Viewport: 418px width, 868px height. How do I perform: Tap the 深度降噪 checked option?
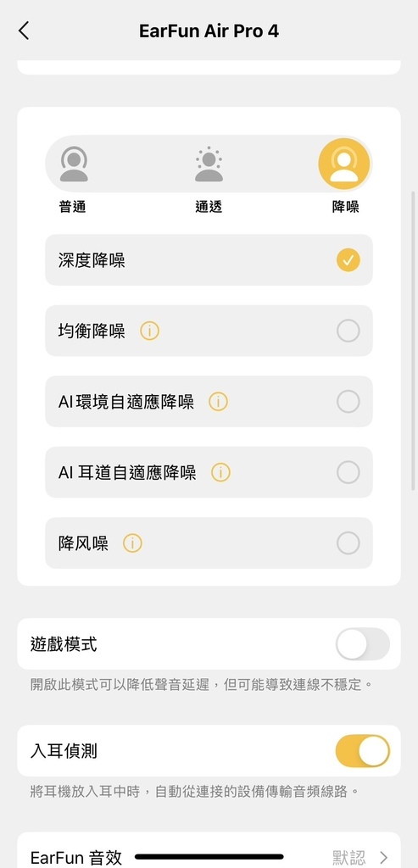pos(209,260)
